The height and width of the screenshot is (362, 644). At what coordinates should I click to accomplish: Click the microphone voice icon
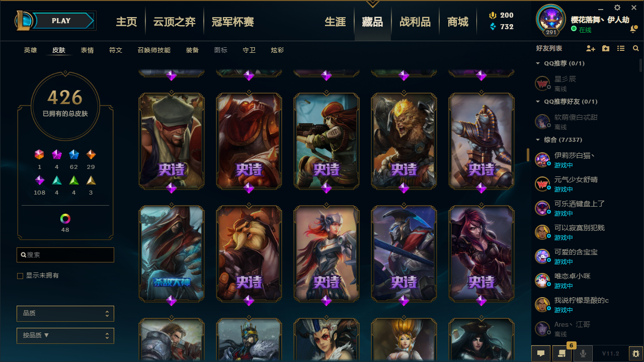coord(583,353)
